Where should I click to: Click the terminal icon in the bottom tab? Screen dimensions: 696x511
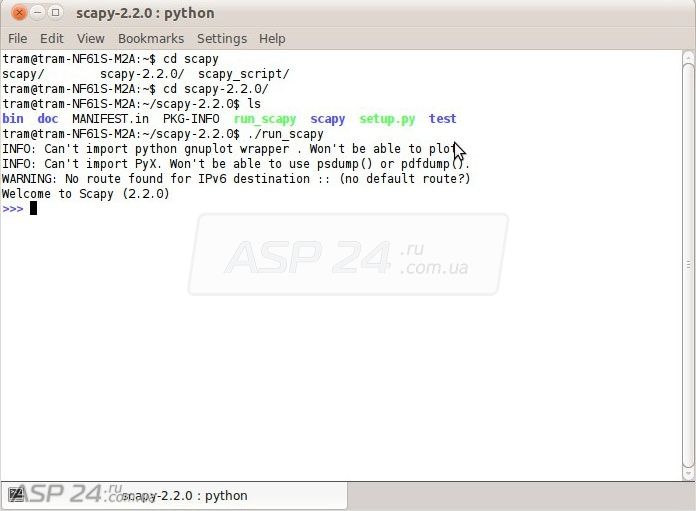click(14, 495)
